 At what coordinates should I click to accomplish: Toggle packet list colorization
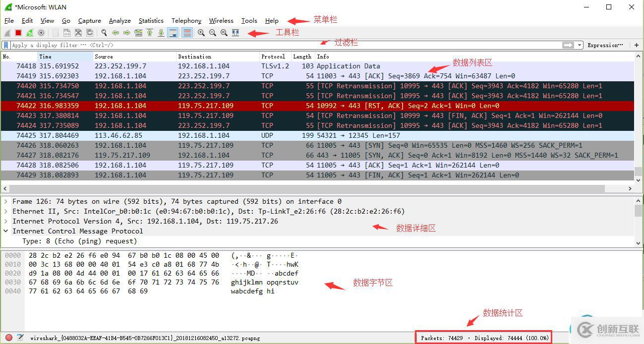(x=187, y=33)
